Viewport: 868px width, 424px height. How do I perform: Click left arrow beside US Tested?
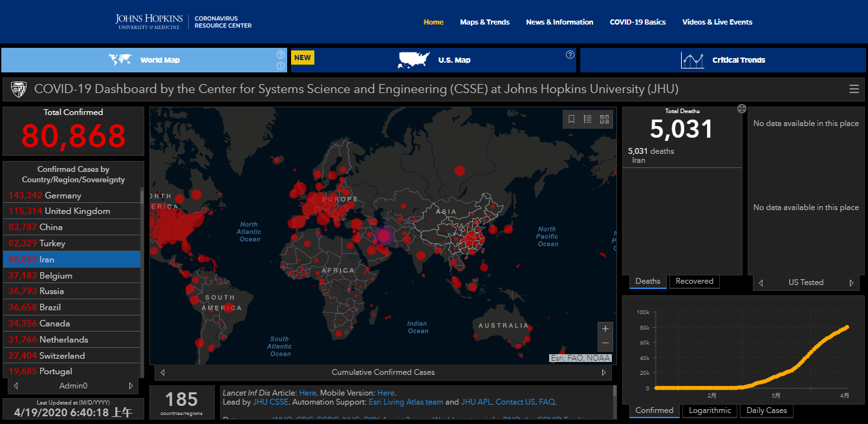(761, 282)
